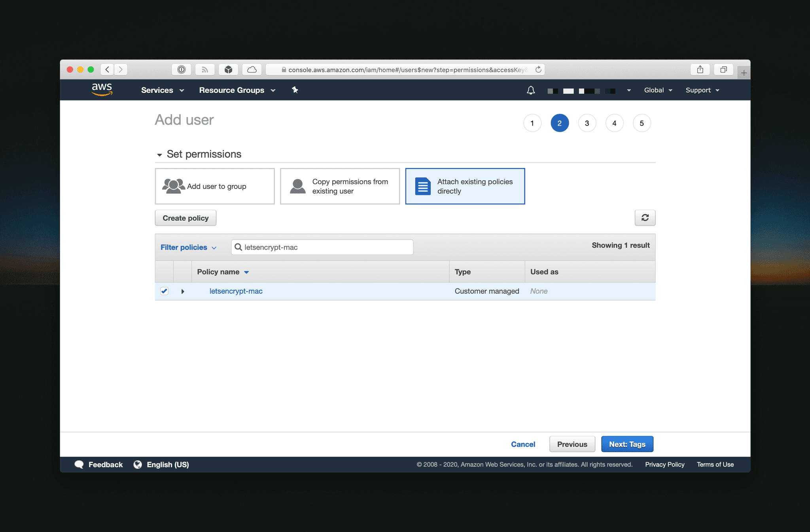Click step 4 in the progress indicator
Image resolution: width=810 pixels, height=532 pixels.
614,123
